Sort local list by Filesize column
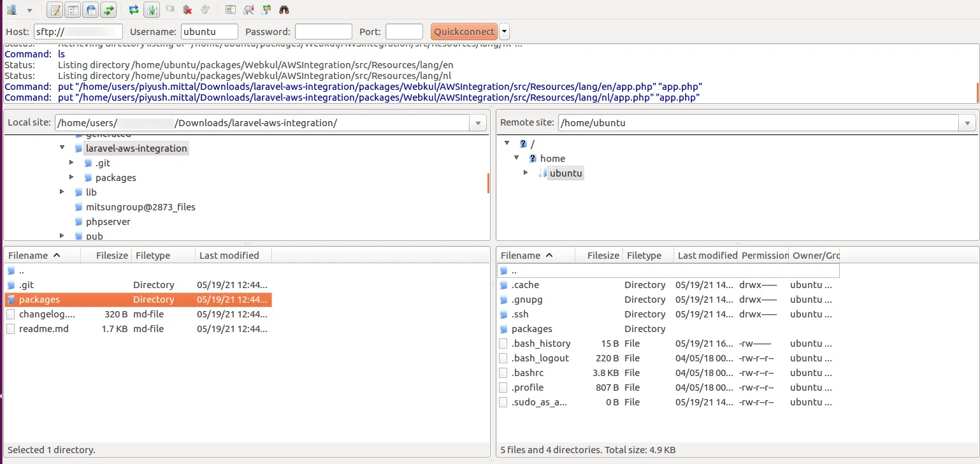The width and height of the screenshot is (980, 464). (x=106, y=255)
